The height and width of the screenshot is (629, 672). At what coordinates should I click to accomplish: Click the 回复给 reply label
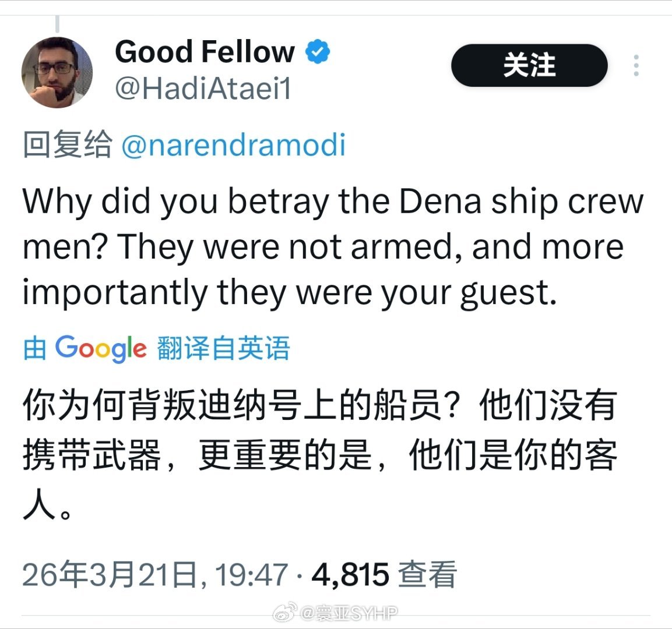pos(67,144)
